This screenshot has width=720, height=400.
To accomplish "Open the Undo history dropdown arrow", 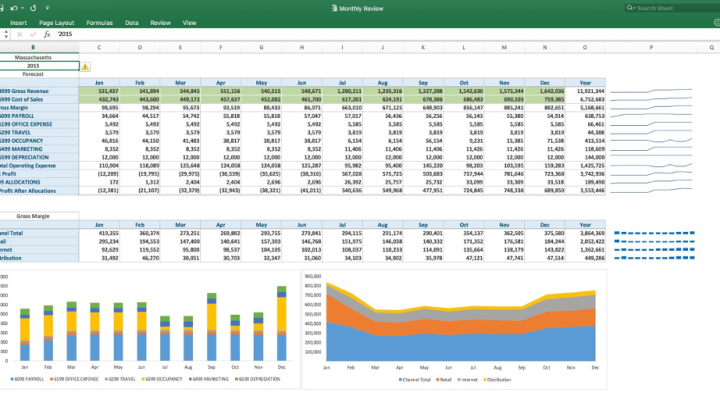I will (x=22, y=8).
